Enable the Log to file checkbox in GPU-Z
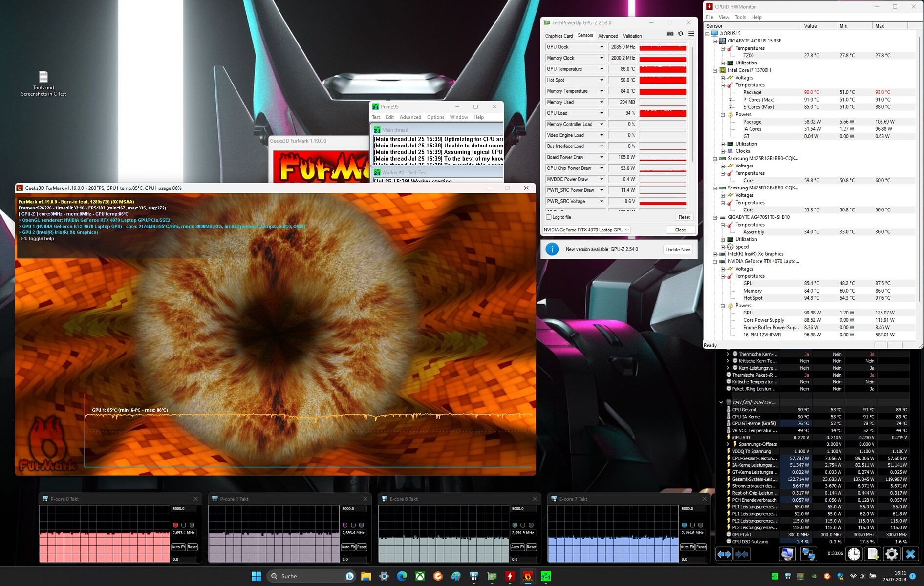 click(x=549, y=217)
